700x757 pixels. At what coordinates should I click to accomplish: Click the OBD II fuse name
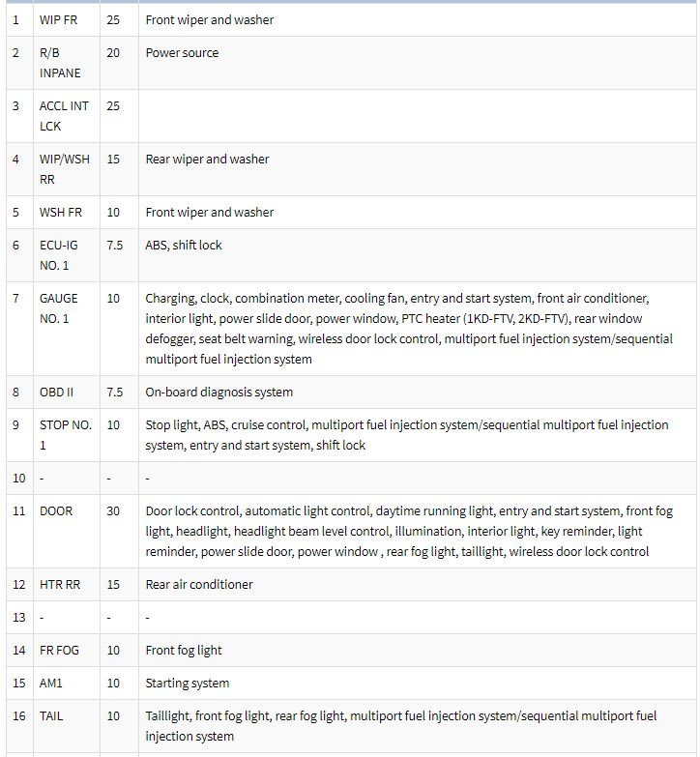click(x=56, y=392)
